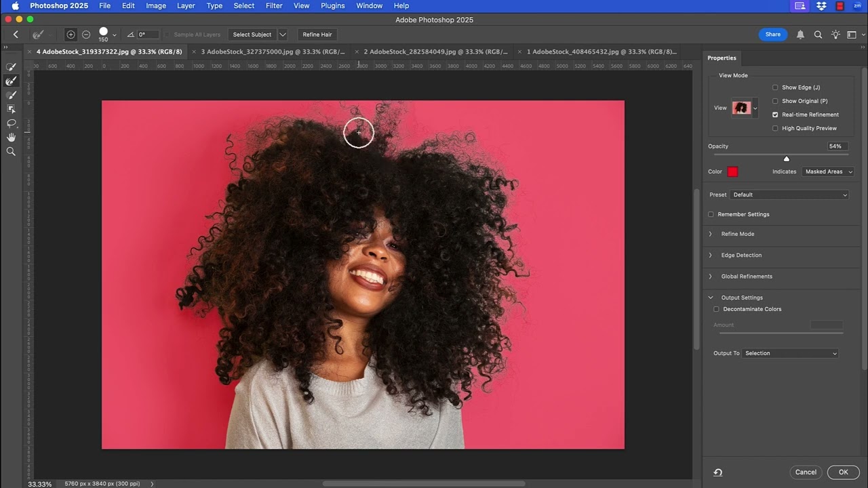Open Select Subject options arrow
Viewport: 868px width, 488px height.
click(283, 35)
